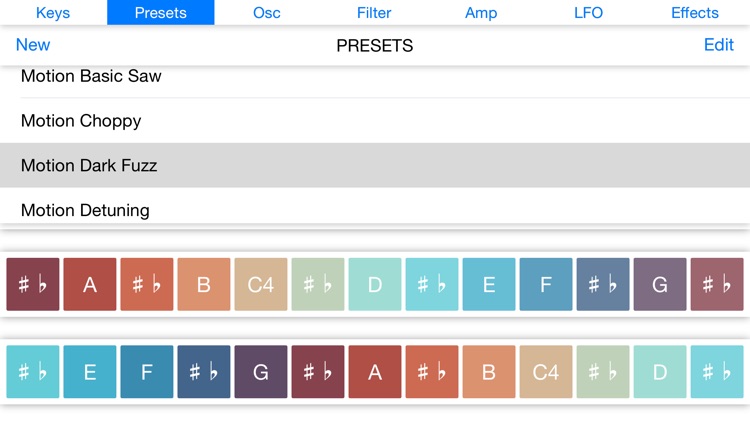
Task: Play the C4 key in bottom row
Action: [x=546, y=372]
